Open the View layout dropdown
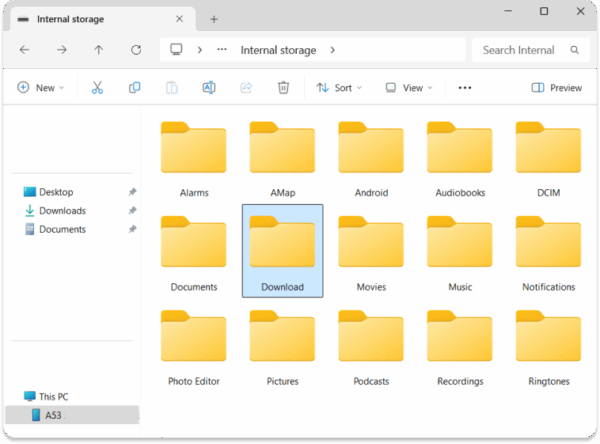 409,88
